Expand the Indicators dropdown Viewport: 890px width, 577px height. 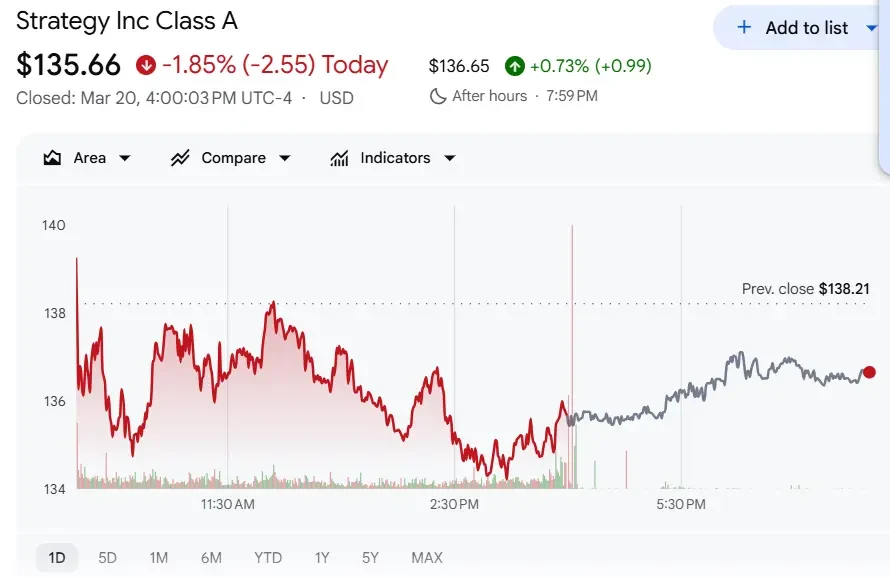(x=449, y=157)
